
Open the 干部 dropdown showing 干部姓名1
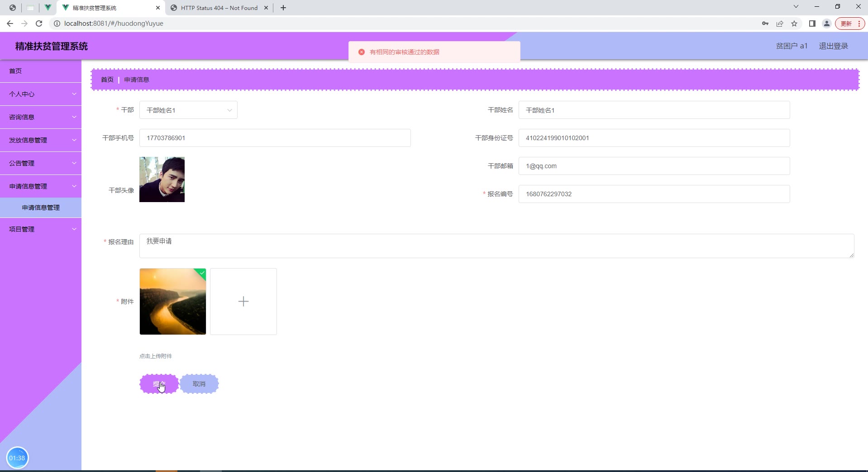click(188, 110)
